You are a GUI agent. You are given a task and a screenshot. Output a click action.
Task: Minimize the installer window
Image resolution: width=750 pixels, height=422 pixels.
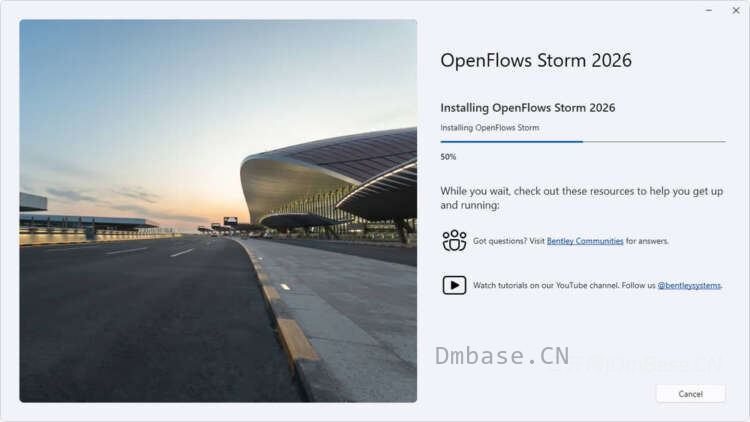pos(709,10)
